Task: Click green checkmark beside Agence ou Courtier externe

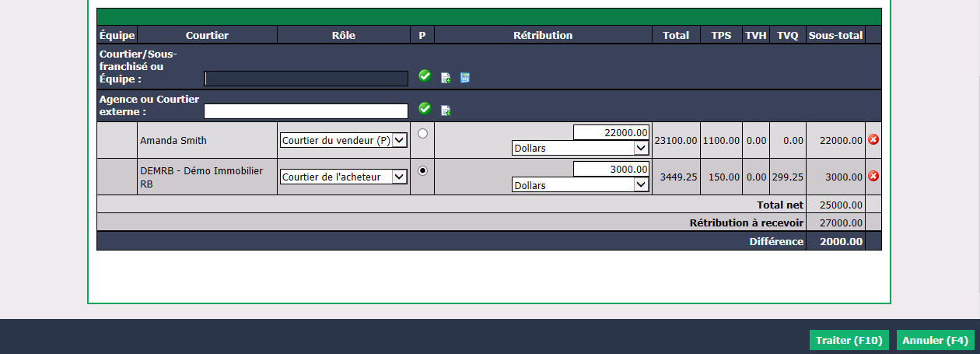Action: click(425, 108)
